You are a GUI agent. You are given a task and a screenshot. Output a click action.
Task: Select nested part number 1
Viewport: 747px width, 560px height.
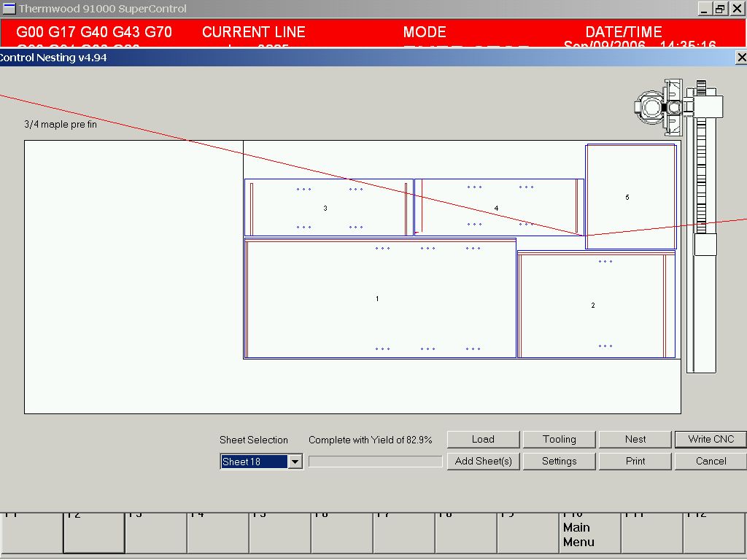point(377,299)
